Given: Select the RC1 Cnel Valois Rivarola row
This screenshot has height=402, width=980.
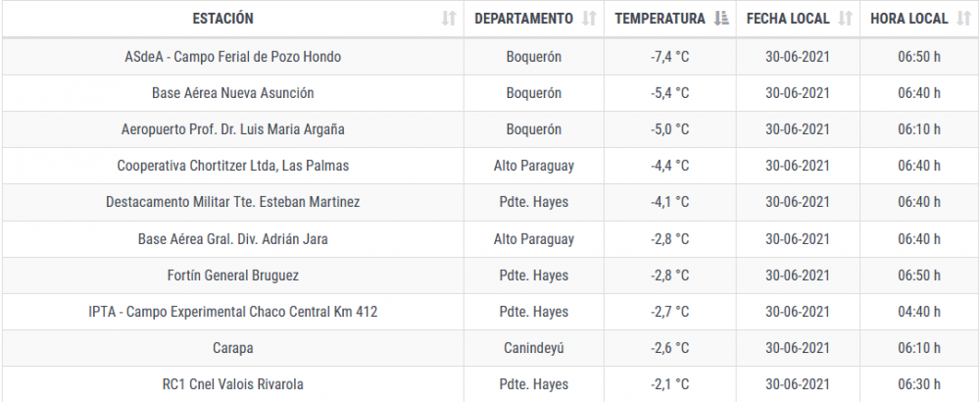Looking at the screenshot, I should 232,384.
